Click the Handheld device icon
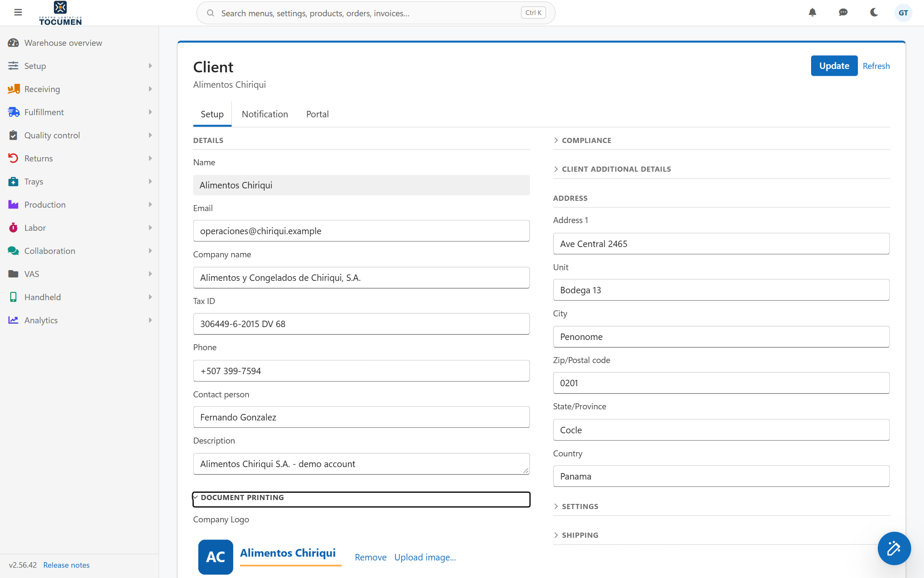The image size is (924, 578). (x=13, y=297)
